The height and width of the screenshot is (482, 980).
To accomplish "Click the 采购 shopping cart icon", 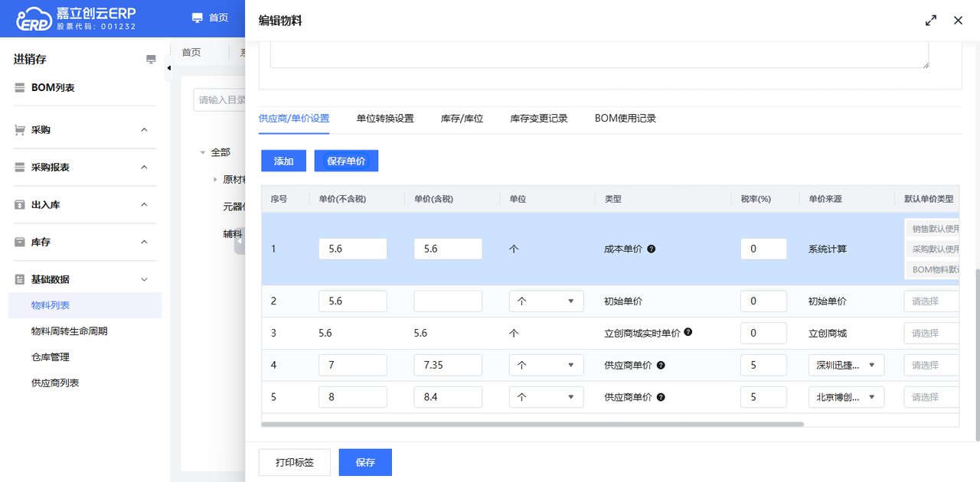I will 20,130.
